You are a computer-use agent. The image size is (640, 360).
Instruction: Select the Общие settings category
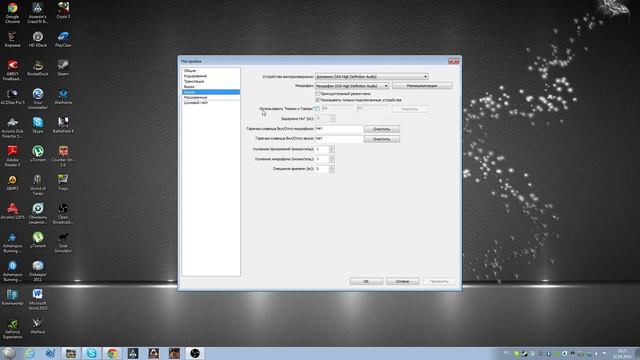211,71
